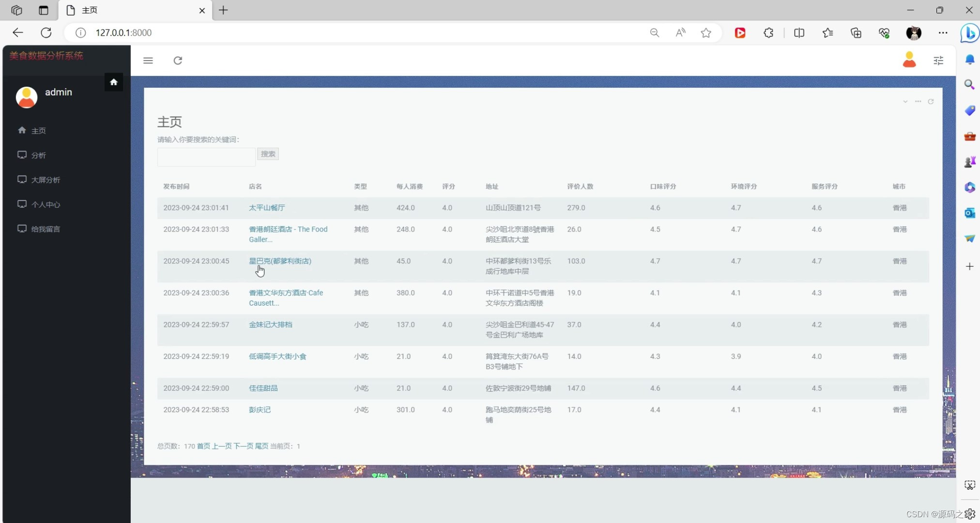
Task: Open 分析 in the sidebar menu
Action: 39,155
